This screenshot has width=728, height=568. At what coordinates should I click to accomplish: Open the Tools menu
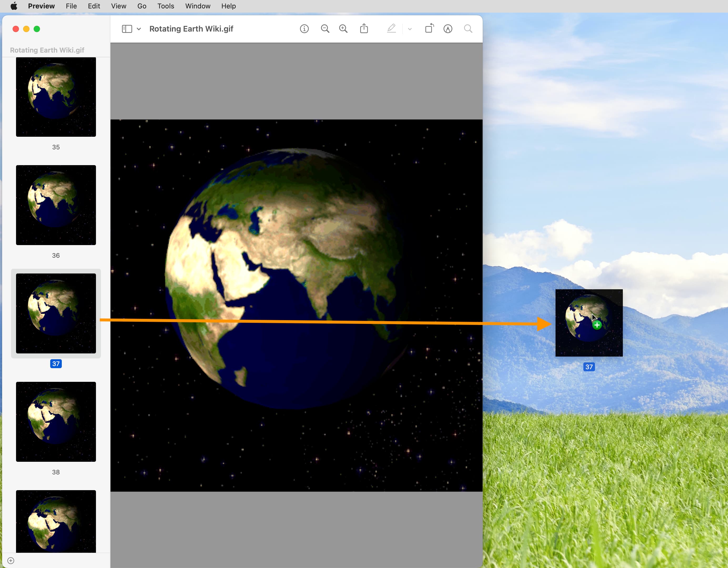[166, 6]
